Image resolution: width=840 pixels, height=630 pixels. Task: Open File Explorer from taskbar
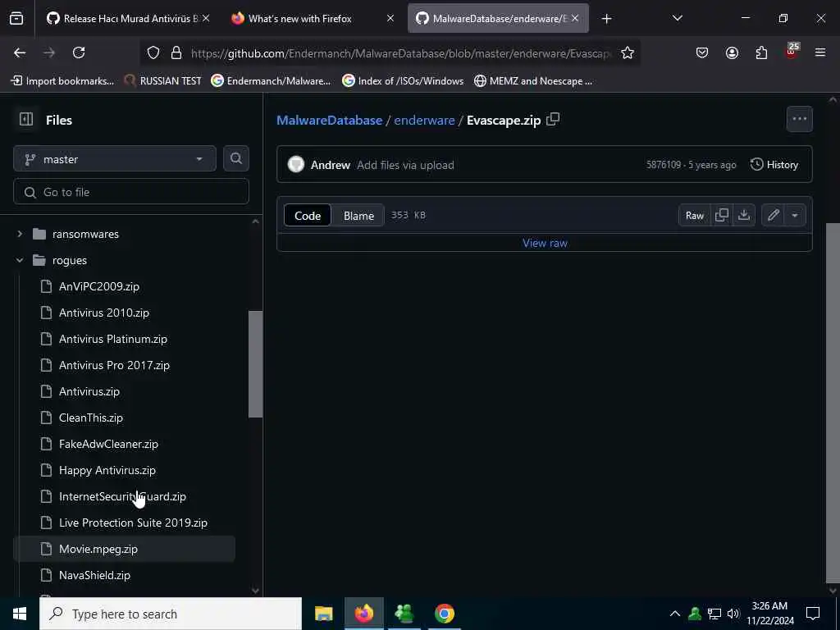[x=323, y=614]
